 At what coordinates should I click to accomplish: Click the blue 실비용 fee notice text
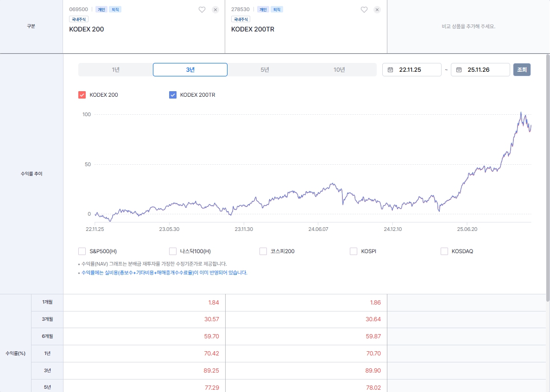coord(164,273)
